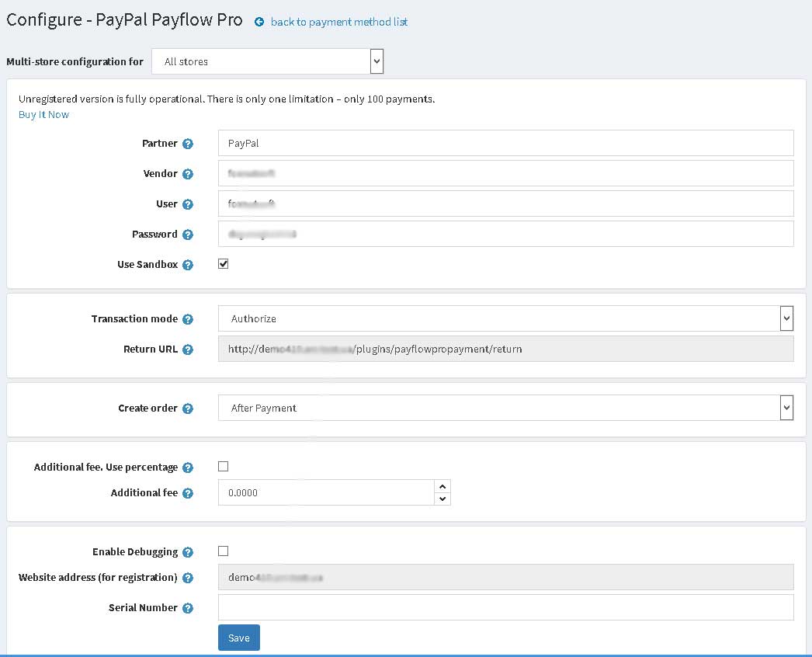This screenshot has width=812, height=657.
Task: Click the help icon next to Return URL
Action: (x=188, y=349)
